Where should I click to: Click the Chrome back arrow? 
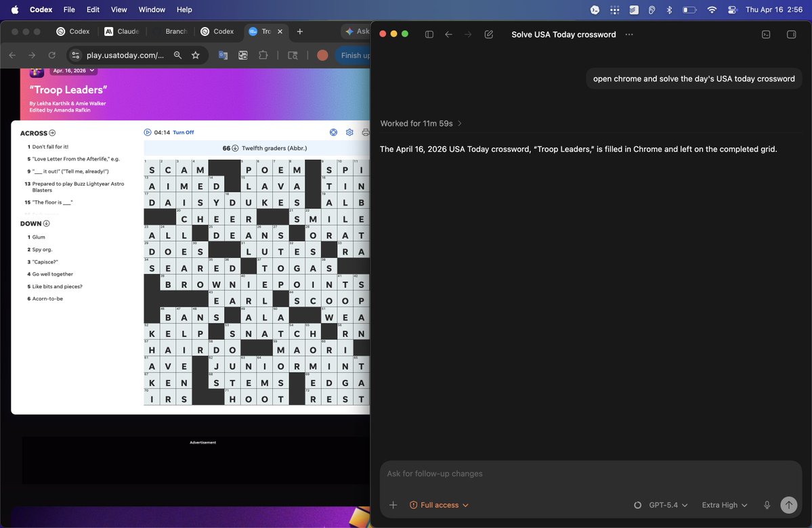[x=12, y=55]
